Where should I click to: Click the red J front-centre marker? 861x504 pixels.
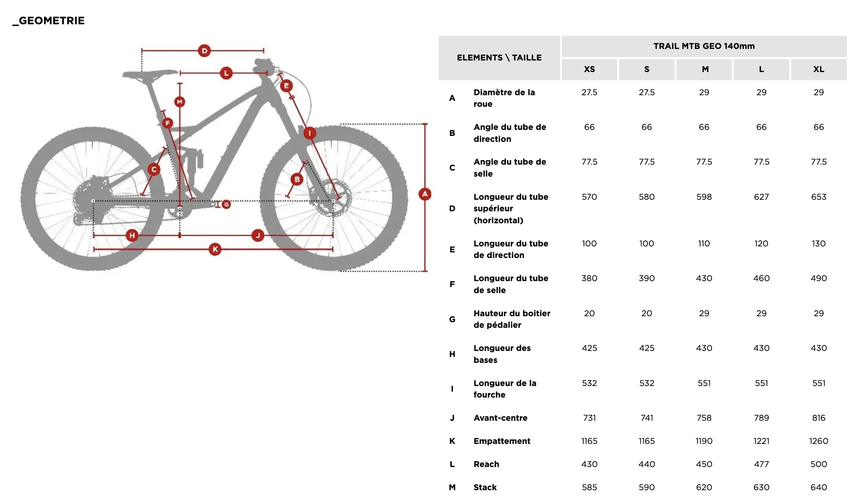258,236
